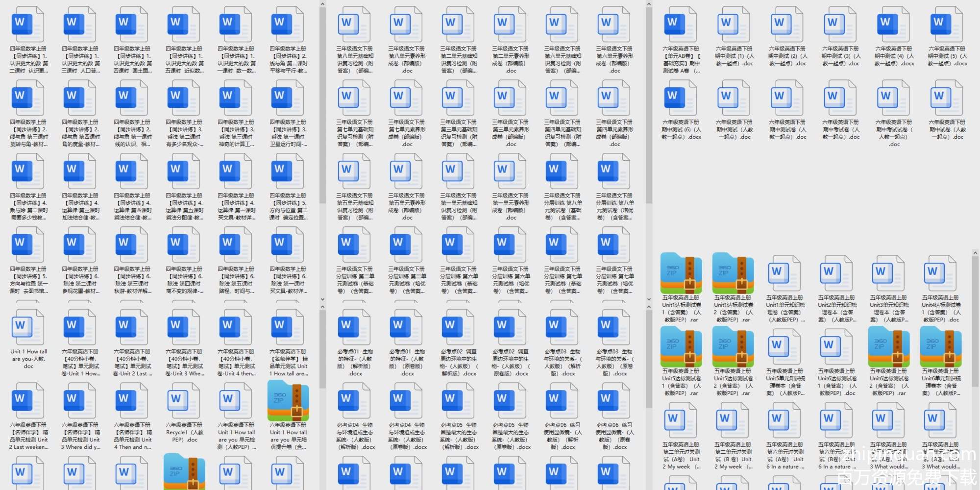Click file name 五年级英语上册 Unit6单元知识梳理卷本
This screenshot has height=490, width=980.
941,382
